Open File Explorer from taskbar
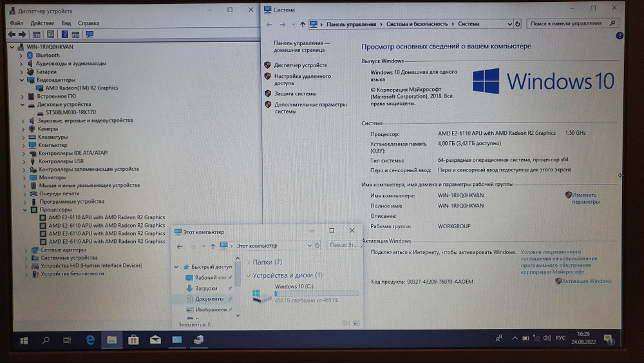This screenshot has width=644, height=363. [x=111, y=340]
